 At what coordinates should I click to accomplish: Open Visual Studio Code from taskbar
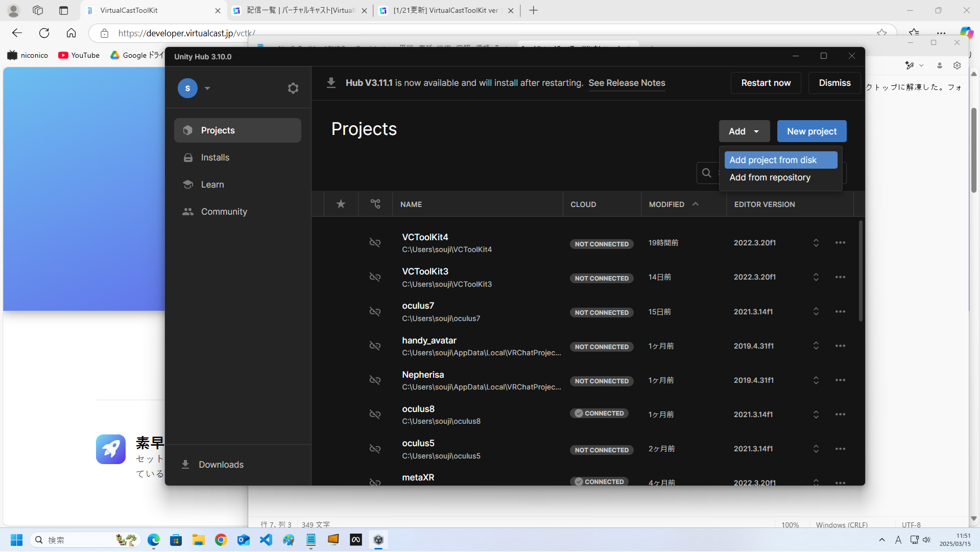pos(266,540)
